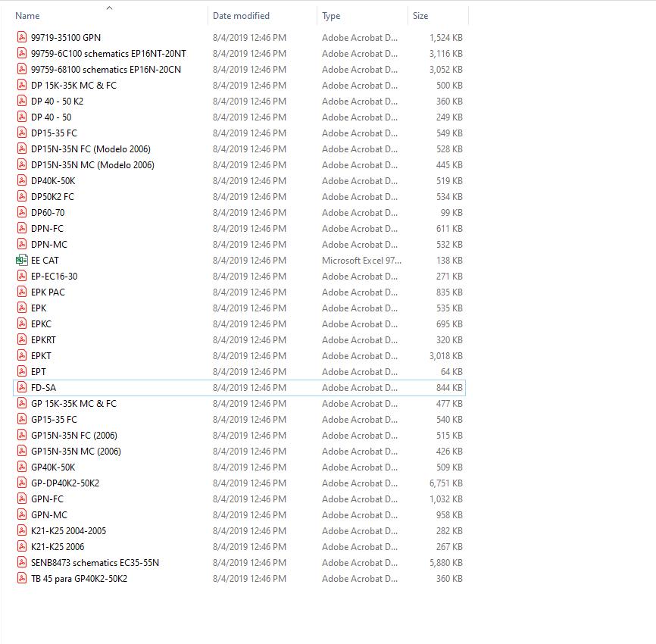
Task: Click the 99 KB size cell
Action: point(451,213)
